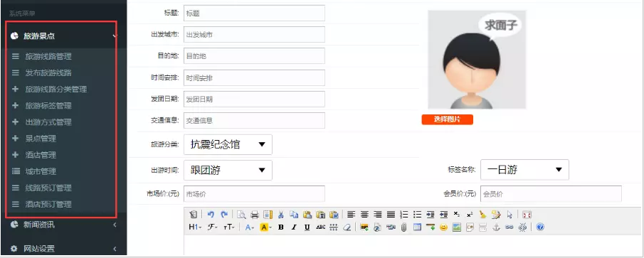This screenshot has height=258, width=644.
Task: Toggle fullscreen editor mode
Action: point(527,215)
